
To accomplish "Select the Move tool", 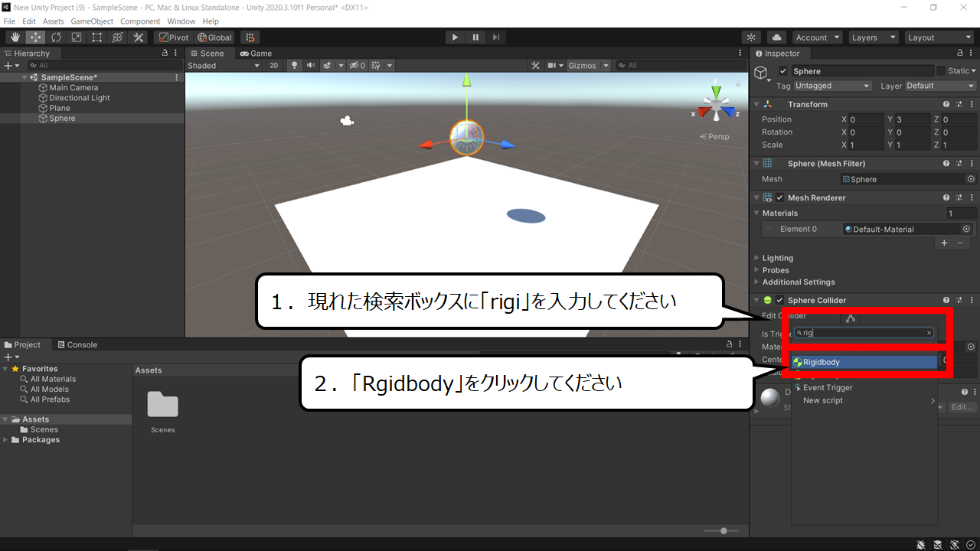I will [35, 37].
